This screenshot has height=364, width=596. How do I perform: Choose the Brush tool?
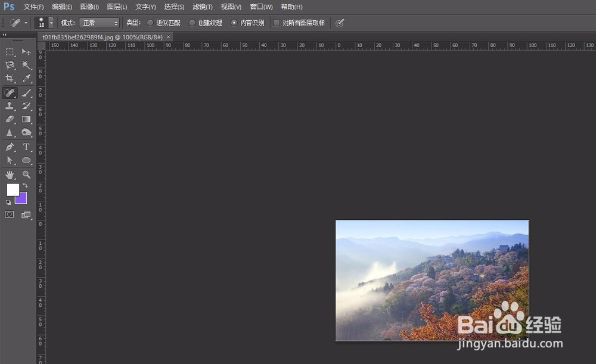pos(26,92)
